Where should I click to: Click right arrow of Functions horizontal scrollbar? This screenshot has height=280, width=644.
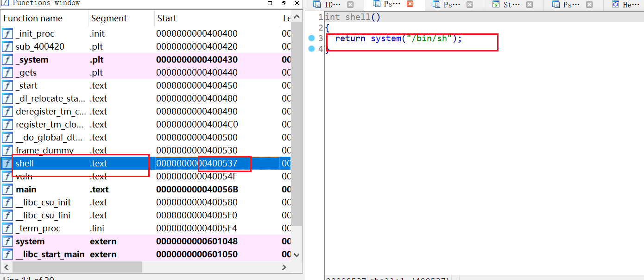(284, 267)
